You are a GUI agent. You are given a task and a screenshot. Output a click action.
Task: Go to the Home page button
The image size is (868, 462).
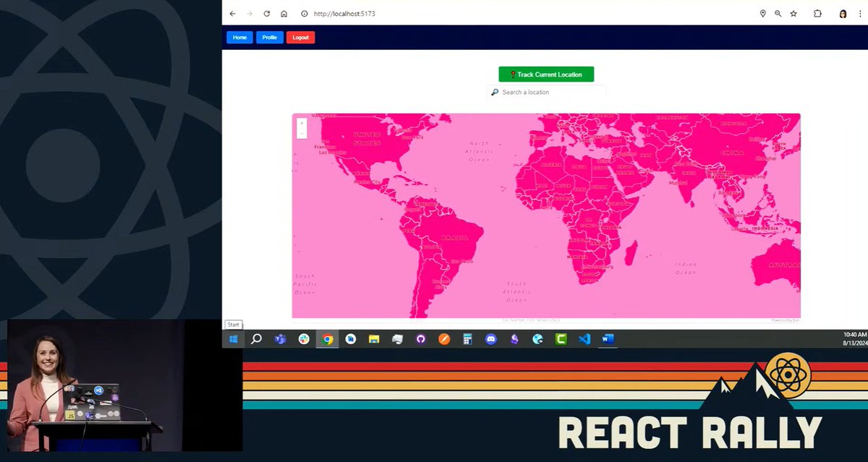[239, 38]
